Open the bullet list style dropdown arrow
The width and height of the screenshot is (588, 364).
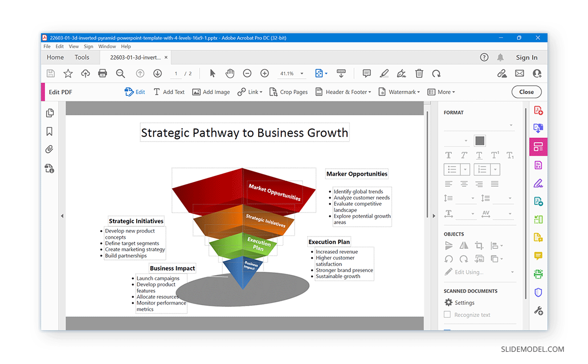(x=465, y=170)
